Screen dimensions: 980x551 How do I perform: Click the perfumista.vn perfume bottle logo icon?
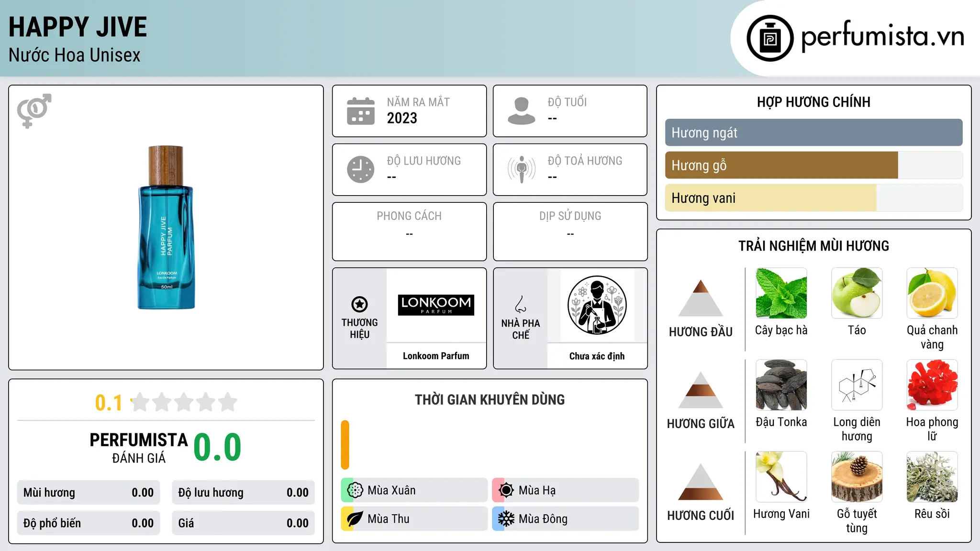pos(770,38)
